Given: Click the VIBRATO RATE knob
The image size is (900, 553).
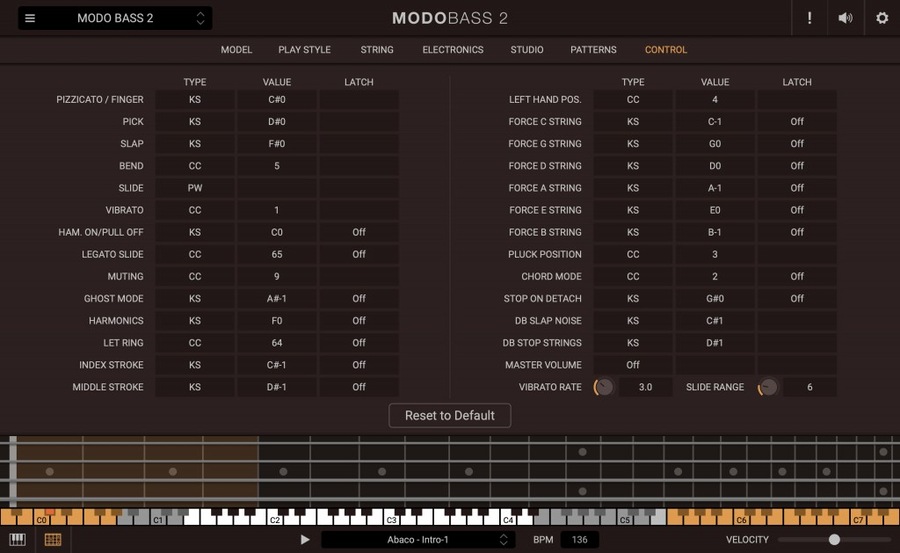Looking at the screenshot, I should [x=603, y=387].
